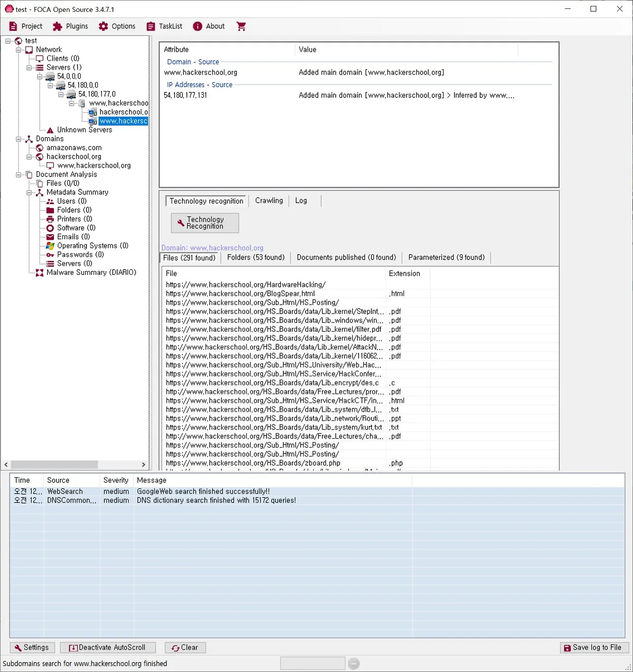Click the Emails envelope icon
Viewport: 633px width, 672px height.
[x=50, y=237]
